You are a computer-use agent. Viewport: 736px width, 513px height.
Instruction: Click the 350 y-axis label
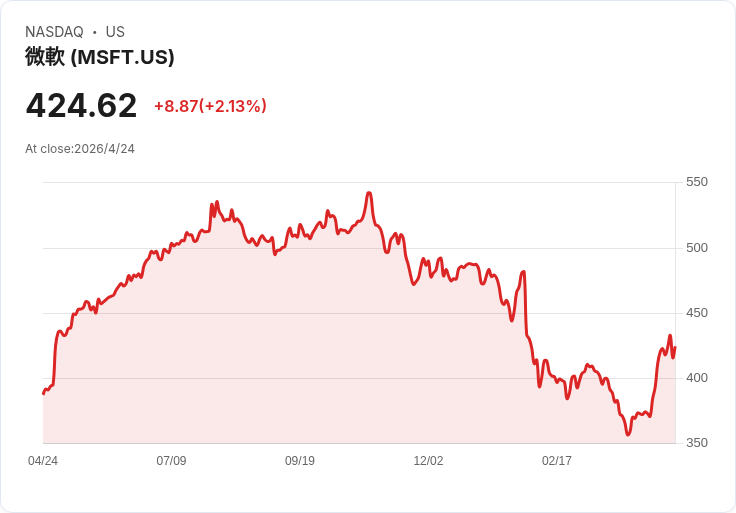(x=697, y=443)
